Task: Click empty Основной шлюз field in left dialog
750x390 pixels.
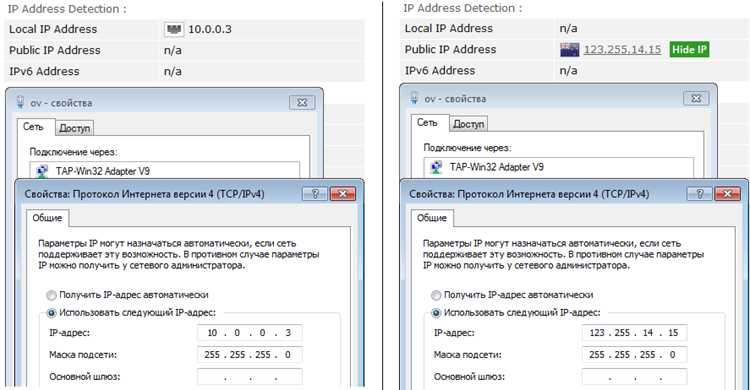Action: tap(250, 377)
